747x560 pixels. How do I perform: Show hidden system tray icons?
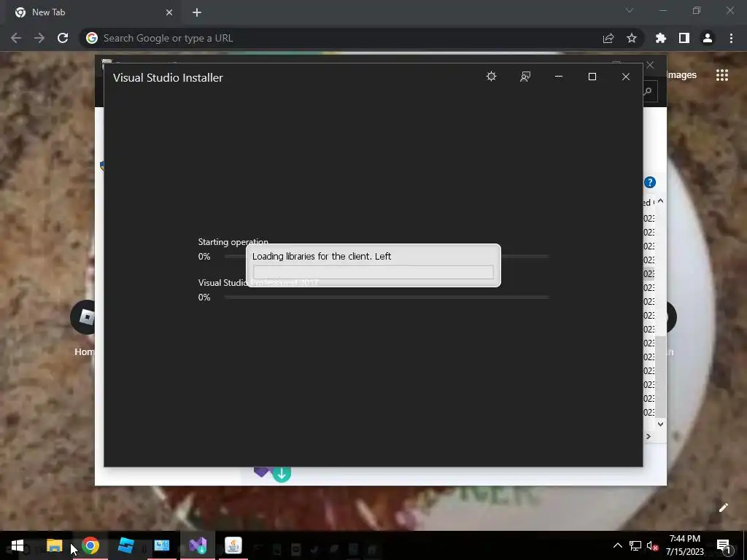click(x=617, y=545)
